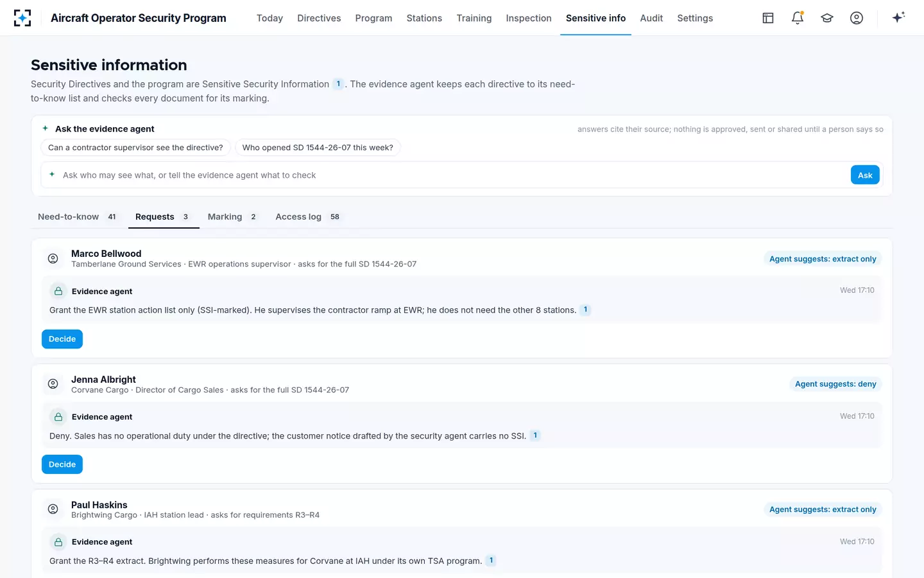Open the AI sparkle assistant icon
The width and height of the screenshot is (924, 578).
point(898,17)
